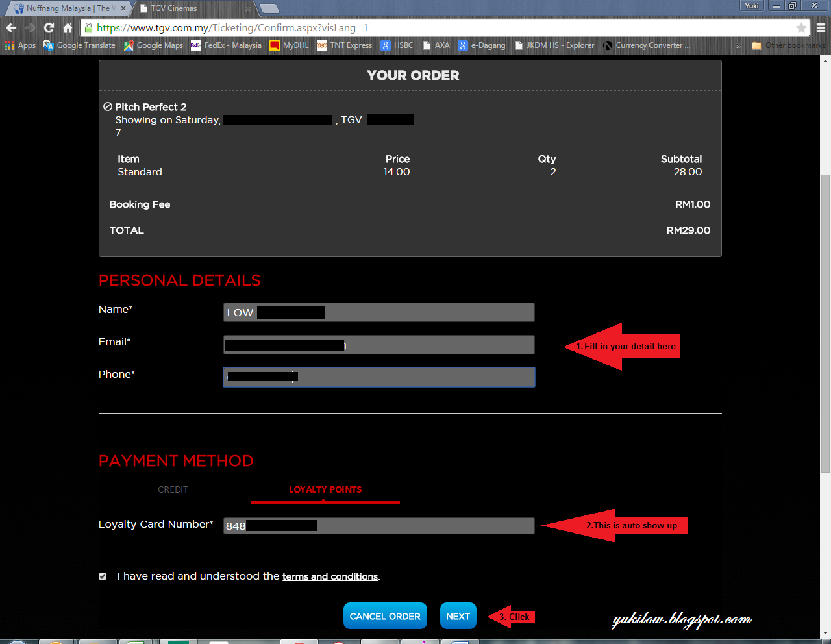
Task: Open TNT Express bookmark
Action: (344, 45)
